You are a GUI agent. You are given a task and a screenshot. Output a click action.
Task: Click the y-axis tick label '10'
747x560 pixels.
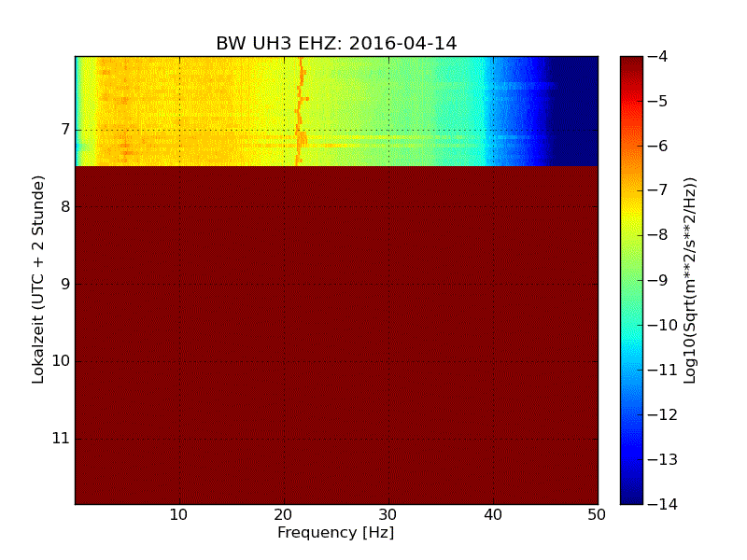pos(61,361)
